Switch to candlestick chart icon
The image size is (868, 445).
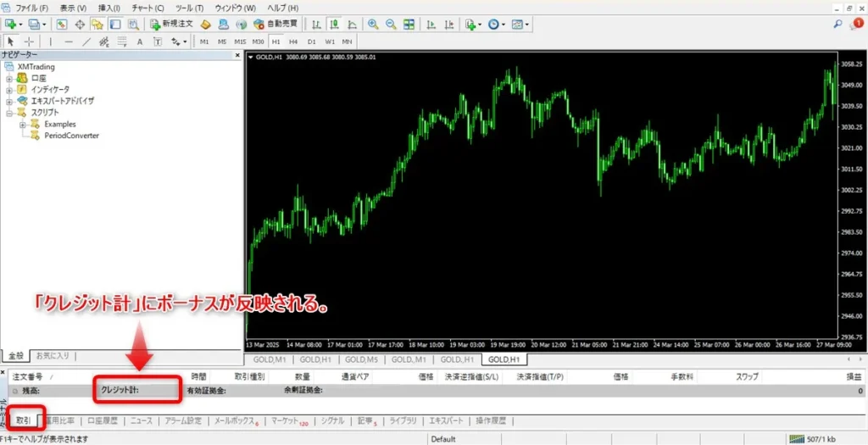[x=334, y=25]
